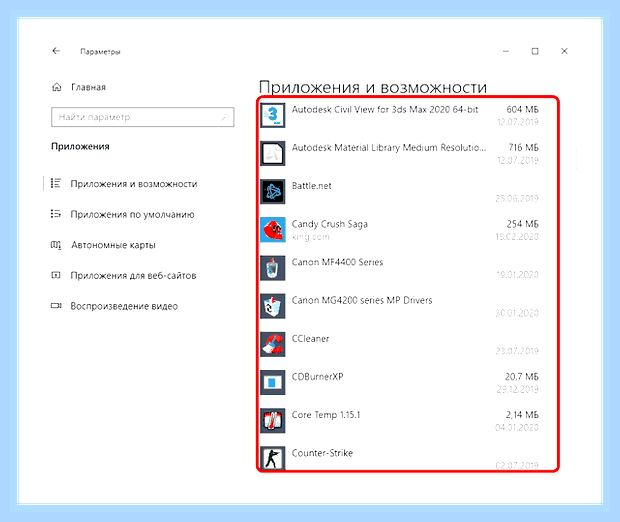Click the CCleaner app icon
620x522 pixels.
[272, 344]
